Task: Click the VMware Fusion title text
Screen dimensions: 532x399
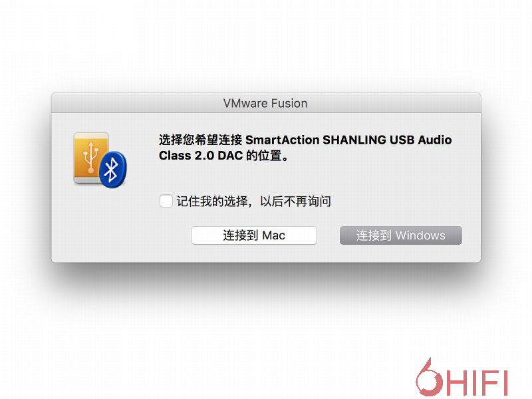Action: coord(265,103)
